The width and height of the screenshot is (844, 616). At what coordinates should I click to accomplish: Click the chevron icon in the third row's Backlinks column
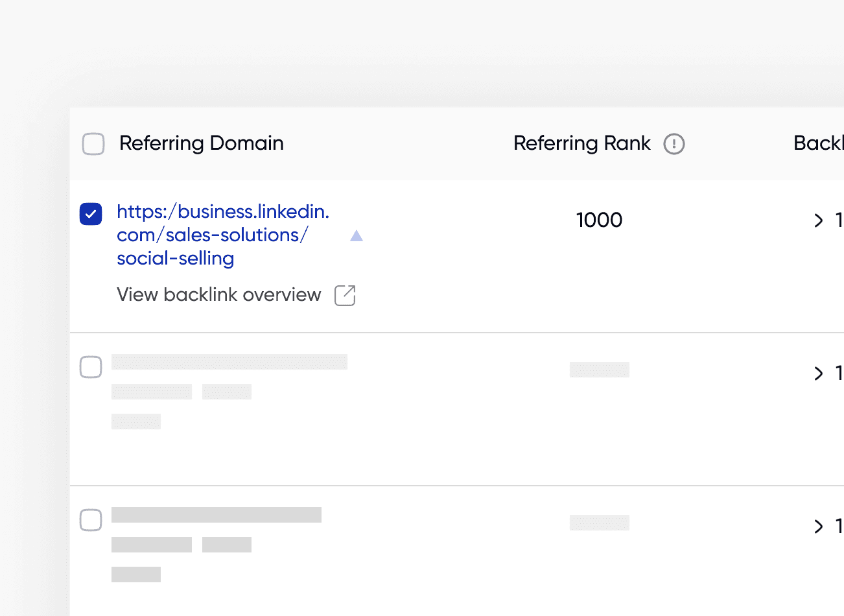818,527
